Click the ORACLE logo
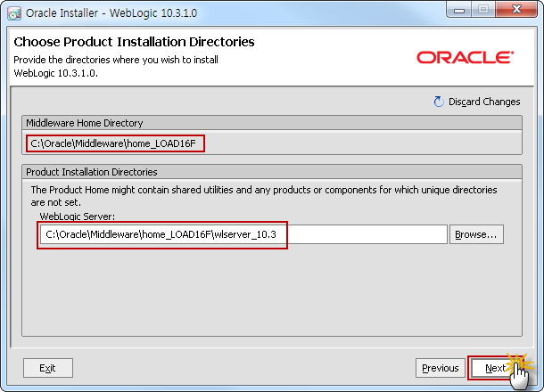The width and height of the screenshot is (544, 392). coord(465,58)
